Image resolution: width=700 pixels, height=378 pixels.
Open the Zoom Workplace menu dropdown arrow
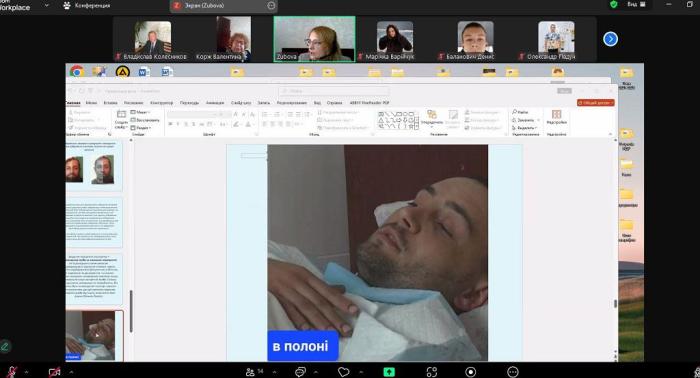pos(46,5)
